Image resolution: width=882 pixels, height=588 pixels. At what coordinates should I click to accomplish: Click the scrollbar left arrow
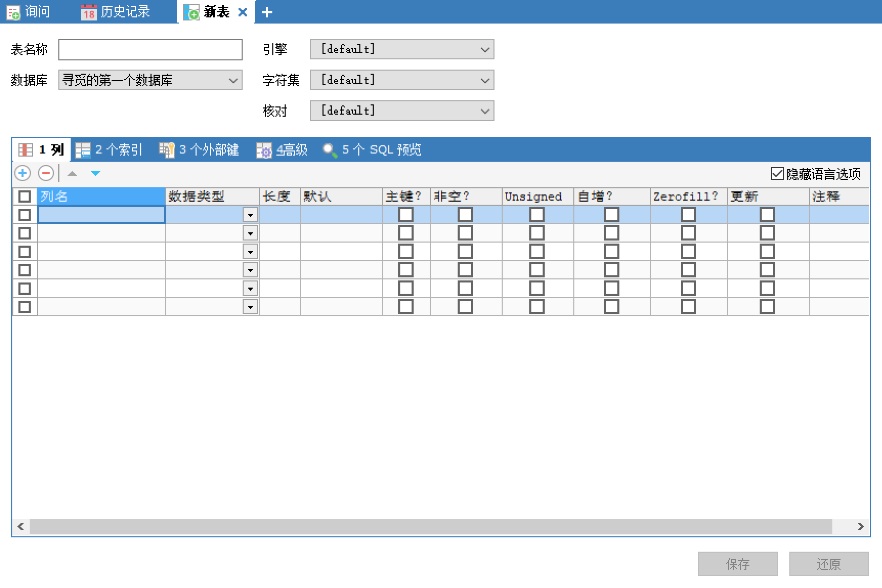tap(20, 527)
